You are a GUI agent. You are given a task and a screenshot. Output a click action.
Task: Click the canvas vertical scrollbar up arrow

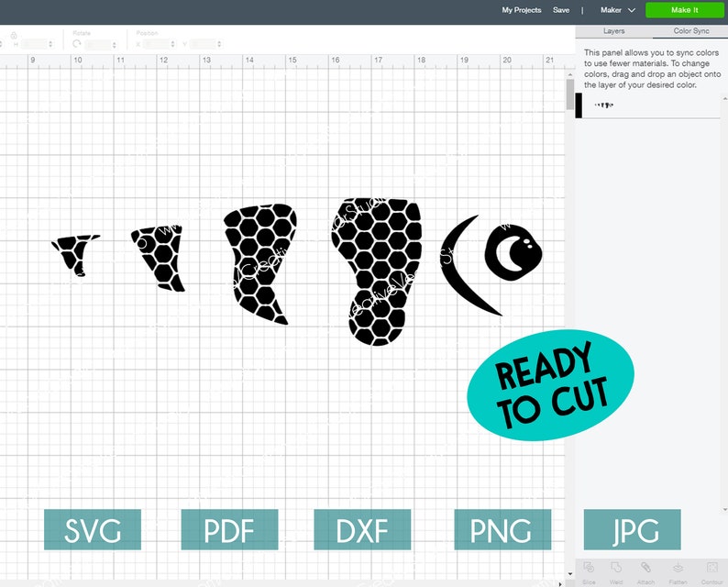569,74
